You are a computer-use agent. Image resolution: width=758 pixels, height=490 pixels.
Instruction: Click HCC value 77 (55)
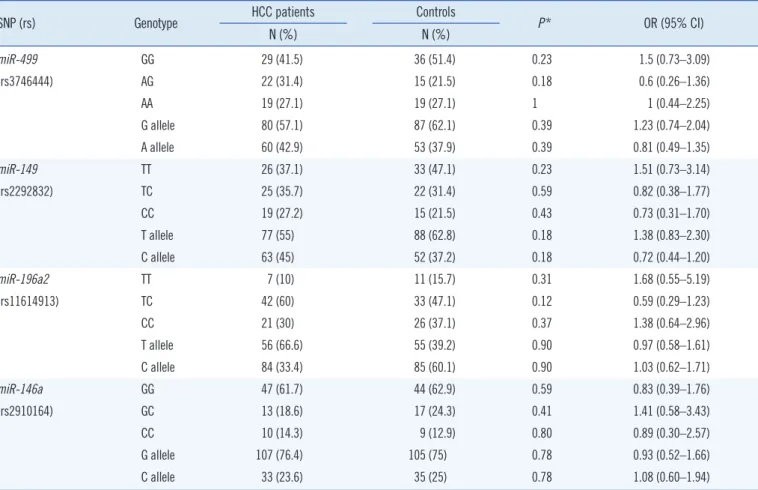pyautogui.click(x=277, y=235)
